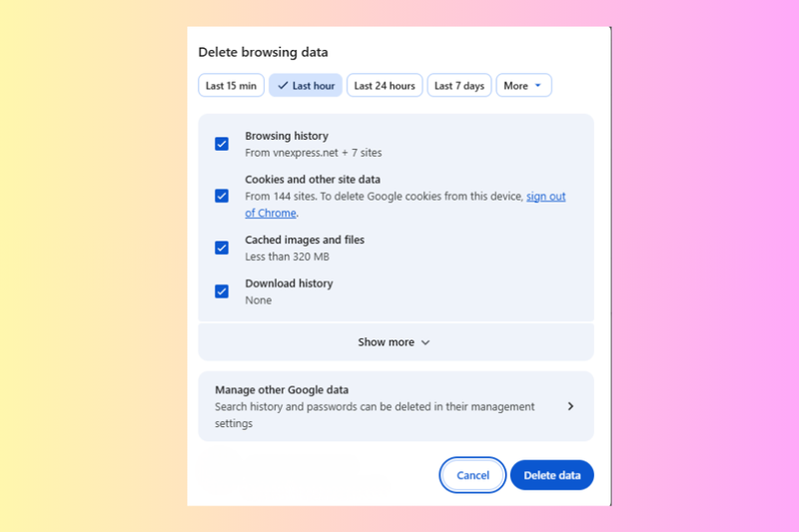Select the Last hour time range chip
This screenshot has width=799, height=532.
point(306,86)
